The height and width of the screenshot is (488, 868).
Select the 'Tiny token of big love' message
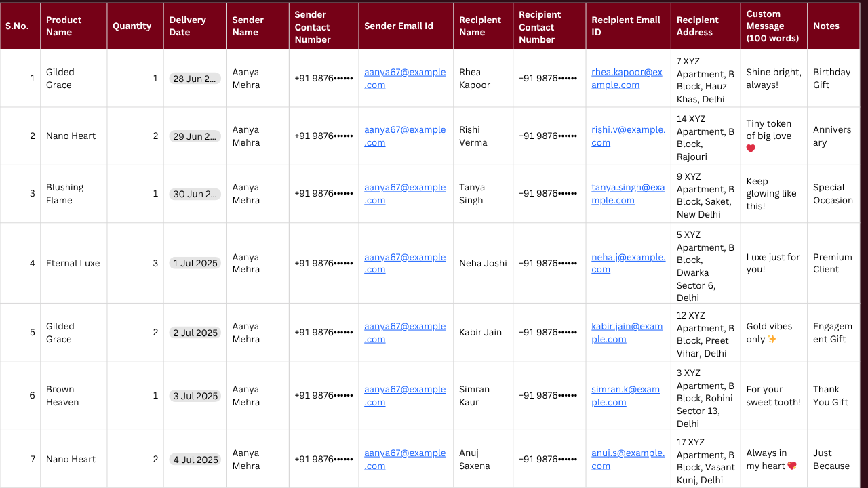(x=774, y=136)
